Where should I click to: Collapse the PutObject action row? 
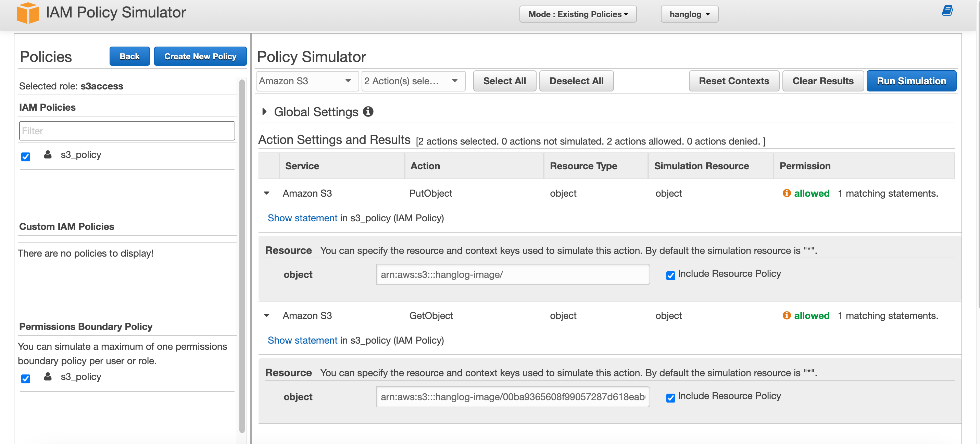(267, 193)
